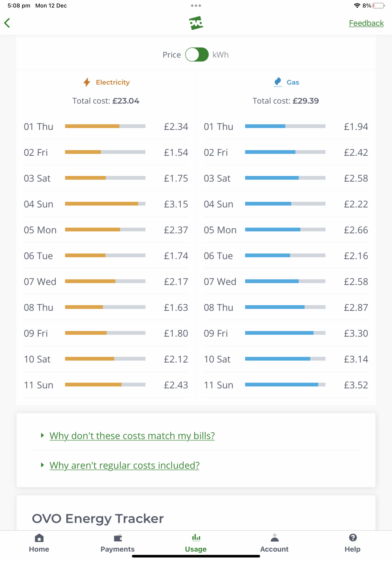Select the Price label option
Image resolution: width=392 pixels, height=561 pixels.
click(171, 55)
